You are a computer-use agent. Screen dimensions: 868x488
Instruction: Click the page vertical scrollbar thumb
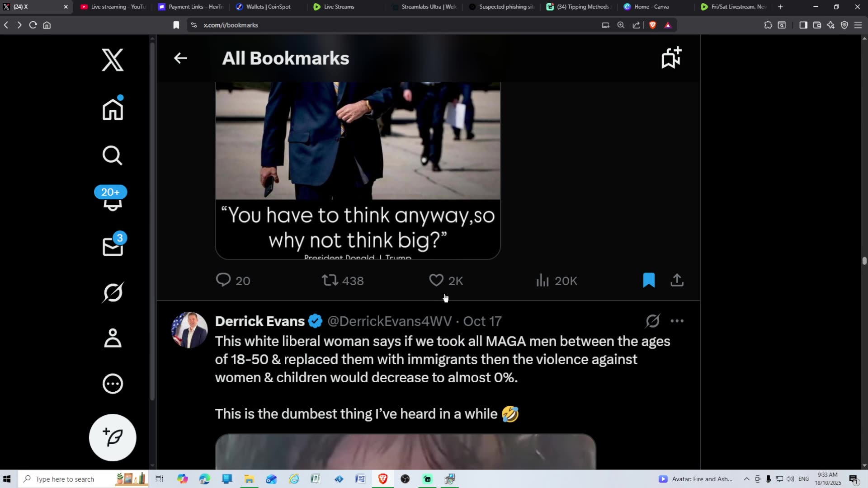pyautogui.click(x=864, y=261)
